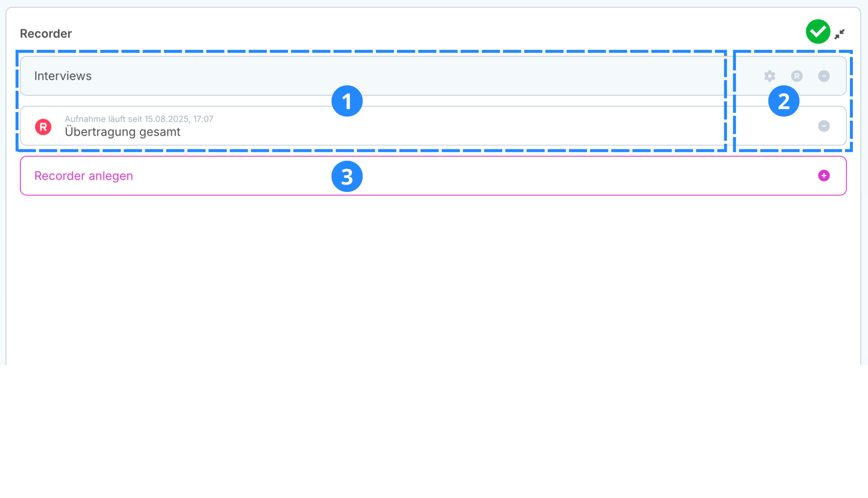Click the blue number 1 badge
Screen dimensions: 868x498
click(x=347, y=101)
